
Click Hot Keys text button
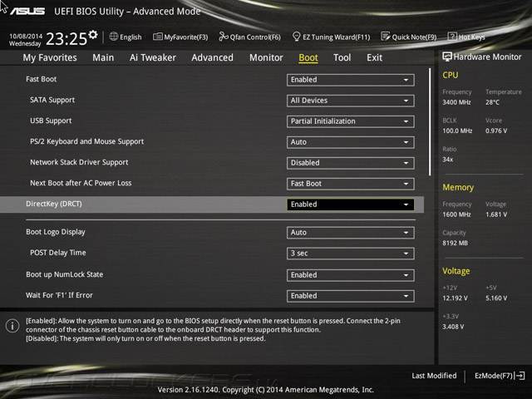click(x=471, y=37)
